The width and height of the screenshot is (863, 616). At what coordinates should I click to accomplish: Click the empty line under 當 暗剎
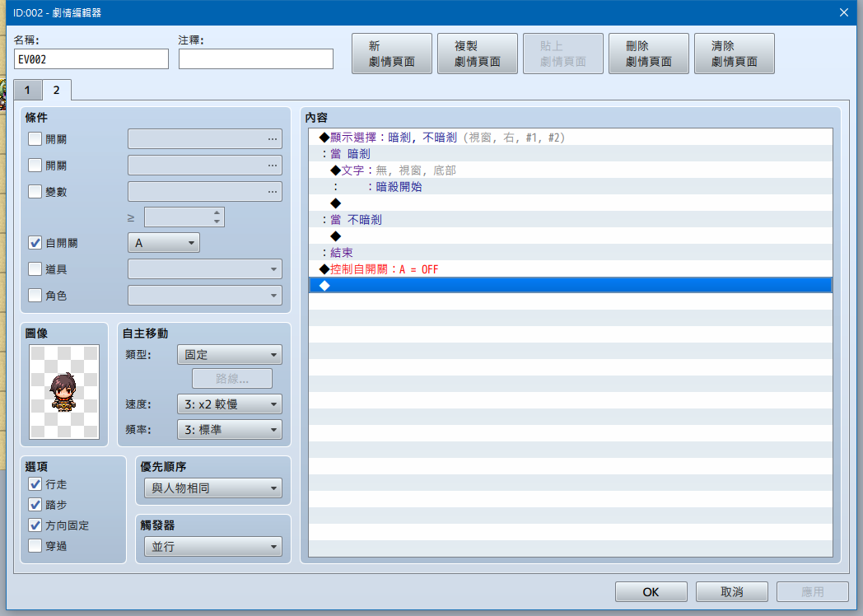(x=570, y=203)
